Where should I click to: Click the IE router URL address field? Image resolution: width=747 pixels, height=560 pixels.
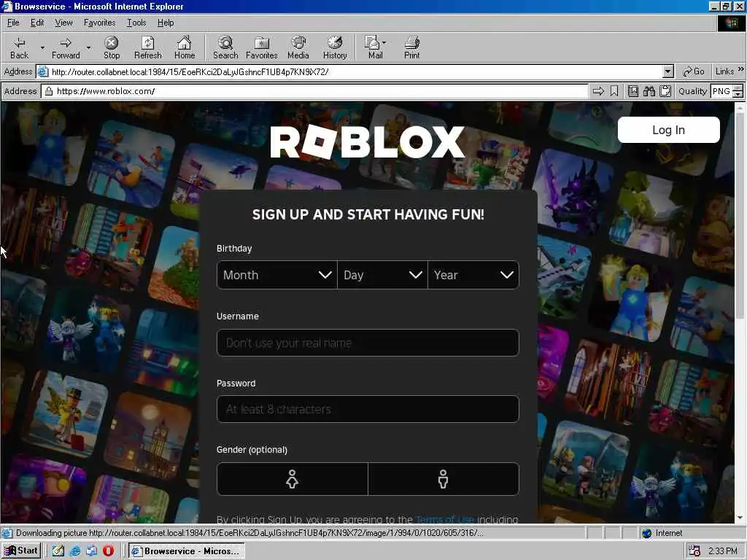[355, 72]
